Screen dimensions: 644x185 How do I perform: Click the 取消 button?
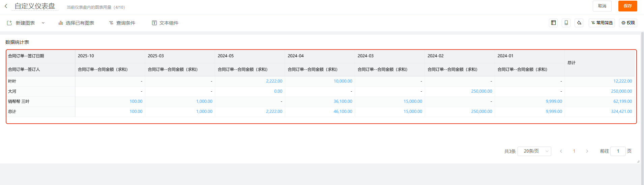tap(602, 6)
